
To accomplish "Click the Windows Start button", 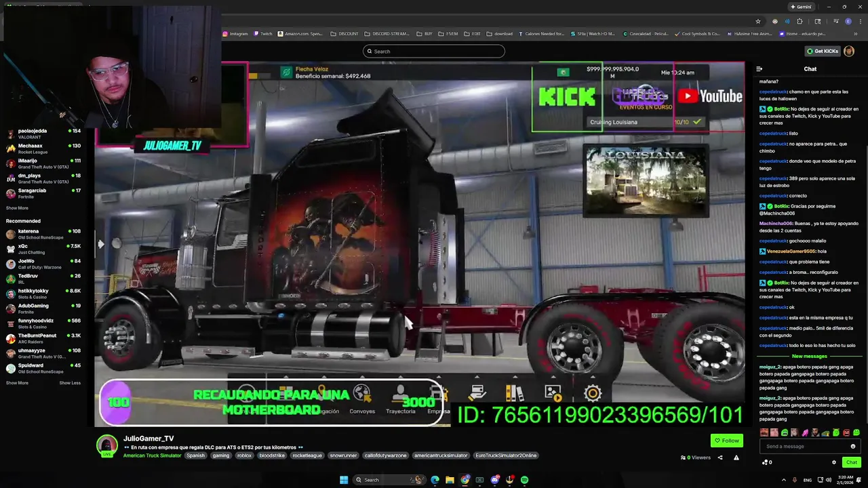I will click(344, 480).
